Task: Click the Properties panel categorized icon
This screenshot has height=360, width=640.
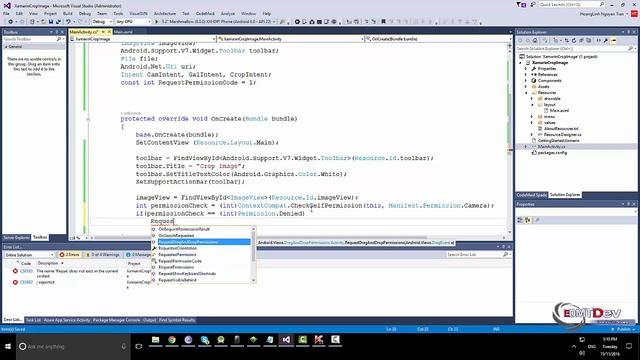Action: (520, 220)
